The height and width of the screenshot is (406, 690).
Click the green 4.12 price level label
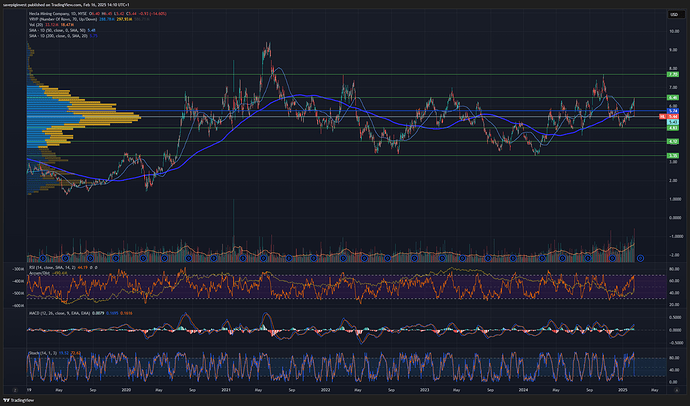(673, 141)
